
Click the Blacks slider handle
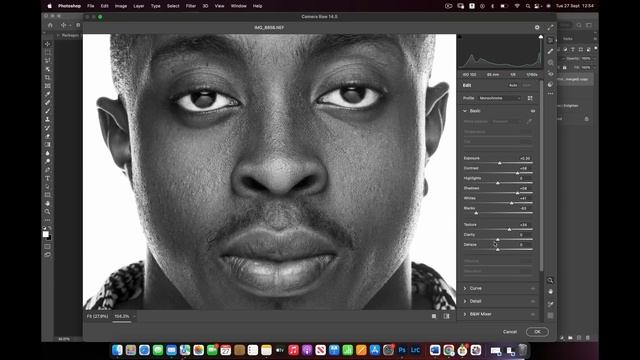coord(476,213)
